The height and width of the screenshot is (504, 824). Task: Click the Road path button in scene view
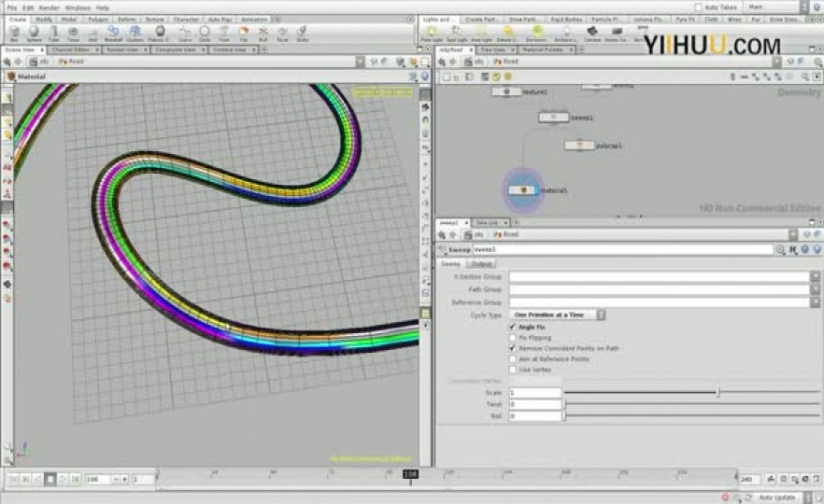click(x=71, y=62)
